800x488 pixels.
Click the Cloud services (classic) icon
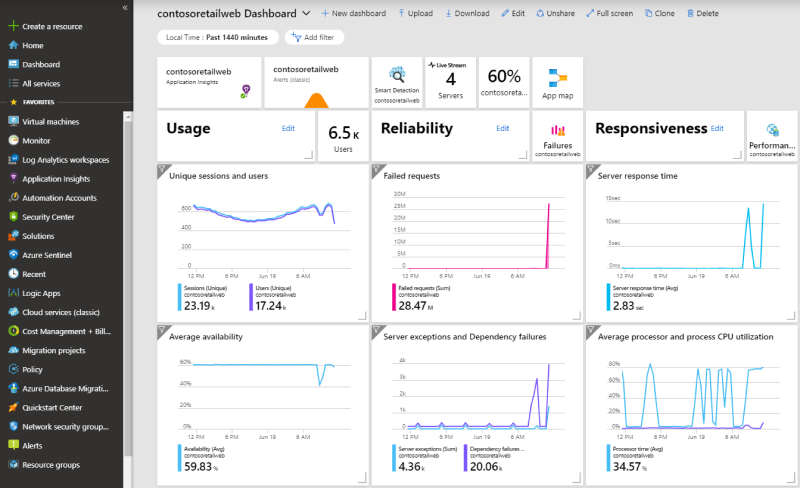[x=13, y=312]
